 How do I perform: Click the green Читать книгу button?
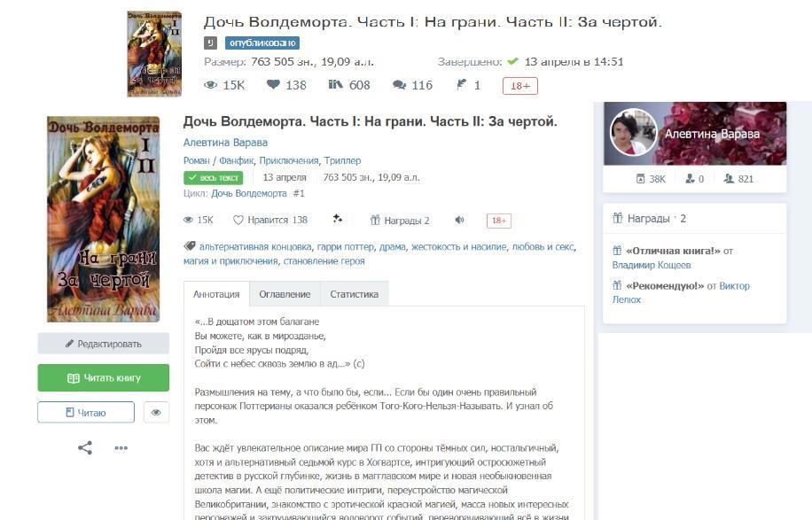(x=104, y=377)
